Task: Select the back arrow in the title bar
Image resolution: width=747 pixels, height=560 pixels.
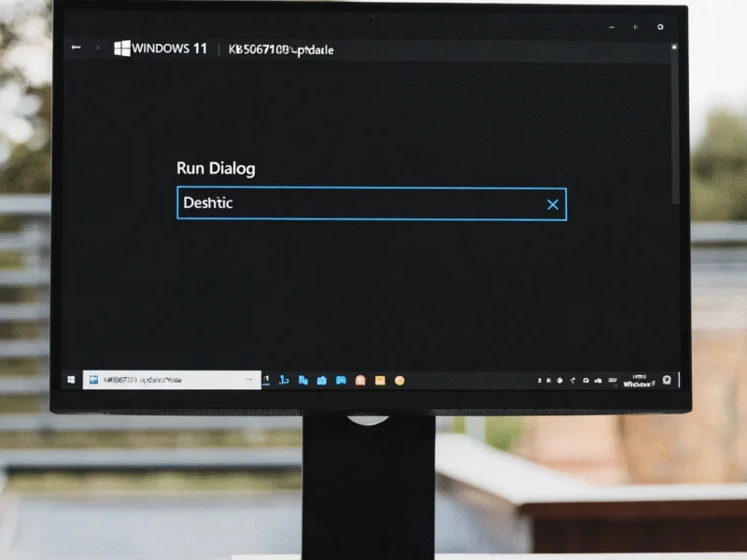Action: 75,46
